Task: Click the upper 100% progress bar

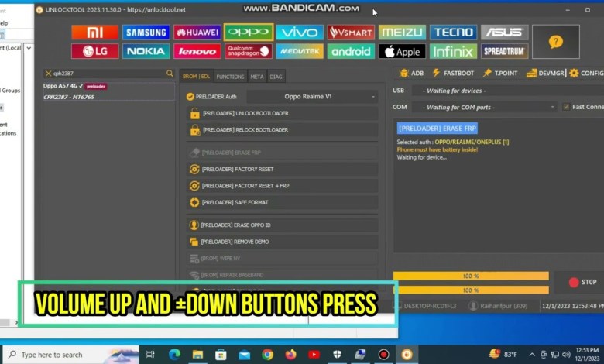Action: (x=470, y=276)
